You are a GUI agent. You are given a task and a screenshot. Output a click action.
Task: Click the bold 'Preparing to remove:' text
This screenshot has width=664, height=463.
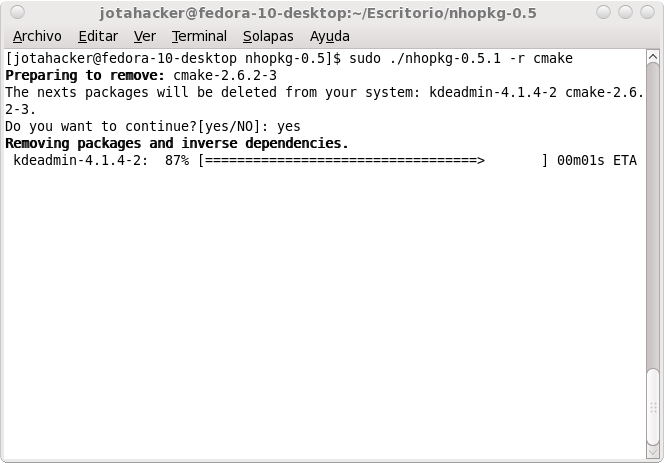point(85,75)
